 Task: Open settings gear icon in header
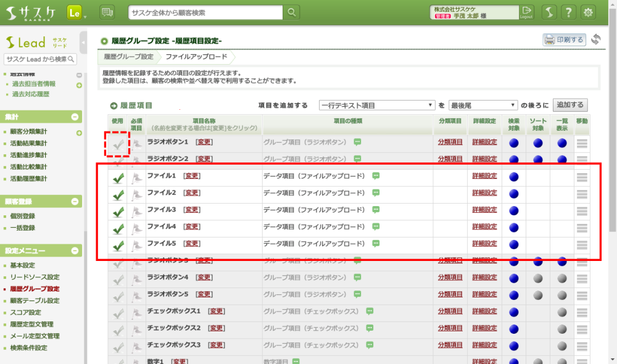(x=589, y=12)
